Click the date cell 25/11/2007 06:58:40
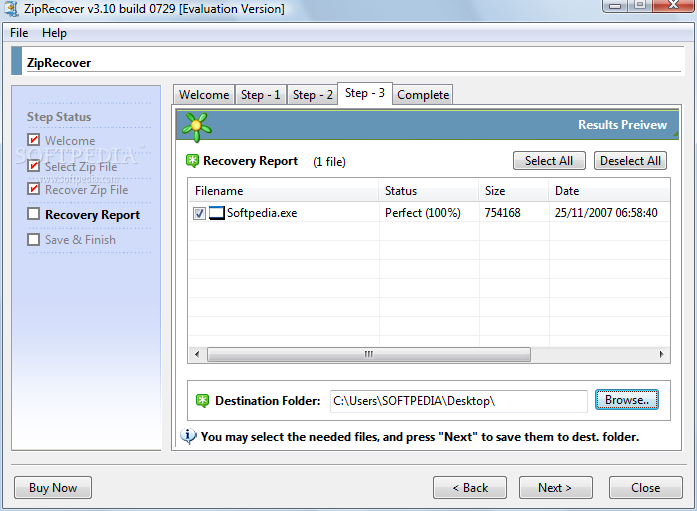 [x=606, y=213]
